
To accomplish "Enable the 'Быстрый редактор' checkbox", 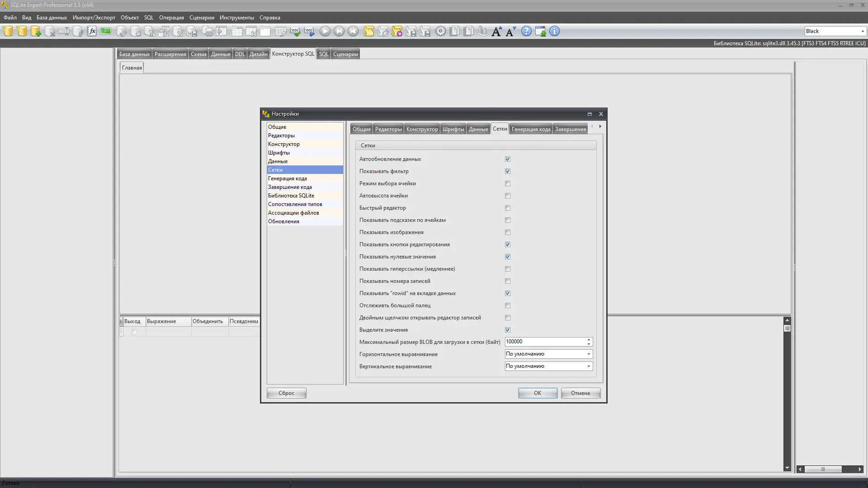I will pos(508,208).
